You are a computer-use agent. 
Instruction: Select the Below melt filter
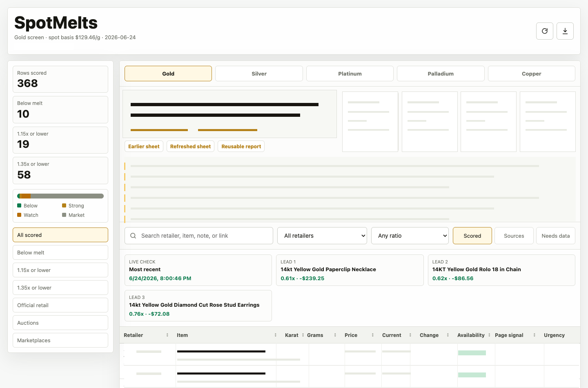60,252
